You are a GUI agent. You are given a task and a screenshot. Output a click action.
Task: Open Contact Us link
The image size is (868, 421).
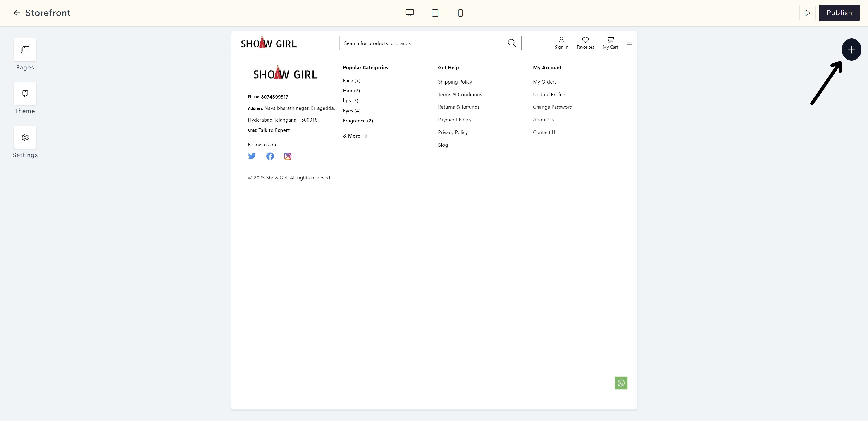point(545,132)
